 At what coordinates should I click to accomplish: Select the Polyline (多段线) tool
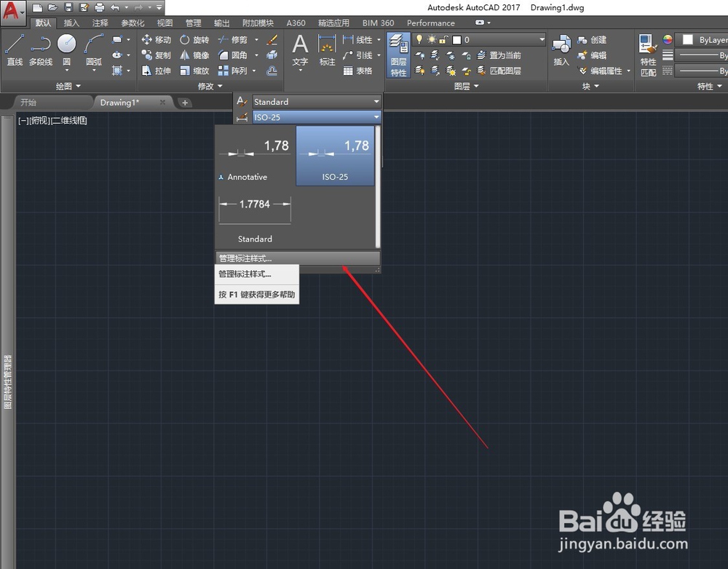pyautogui.click(x=40, y=49)
